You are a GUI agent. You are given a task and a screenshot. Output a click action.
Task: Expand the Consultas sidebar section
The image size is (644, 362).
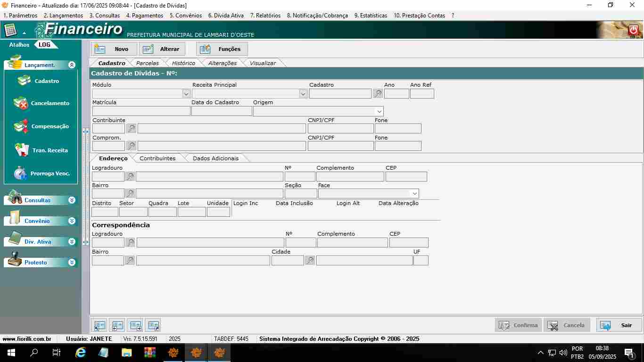[x=72, y=200]
